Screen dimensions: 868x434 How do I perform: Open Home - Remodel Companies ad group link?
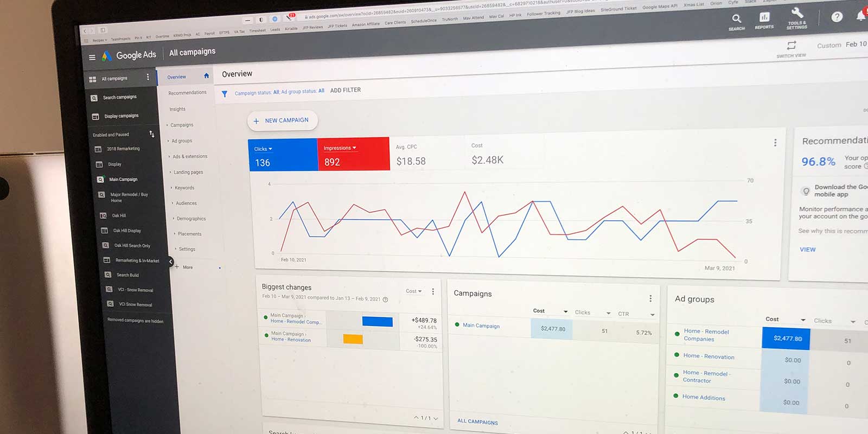click(706, 335)
